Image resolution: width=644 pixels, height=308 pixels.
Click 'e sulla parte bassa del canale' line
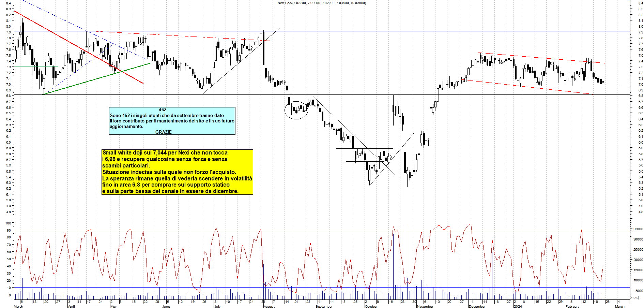coord(170,191)
